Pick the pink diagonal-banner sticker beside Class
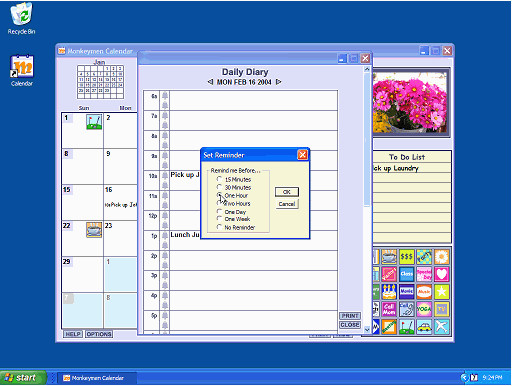The width and height of the screenshot is (512, 386). [x=389, y=274]
